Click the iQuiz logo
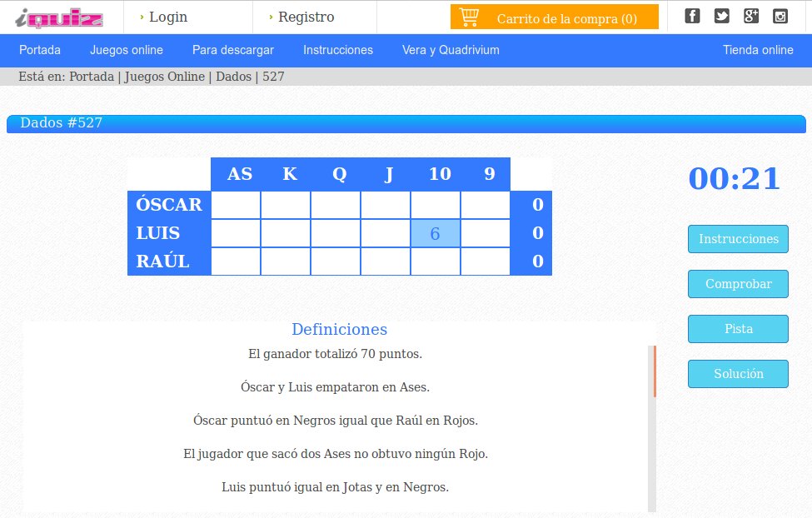Image resolution: width=812 pixels, height=518 pixels. pyautogui.click(x=59, y=17)
